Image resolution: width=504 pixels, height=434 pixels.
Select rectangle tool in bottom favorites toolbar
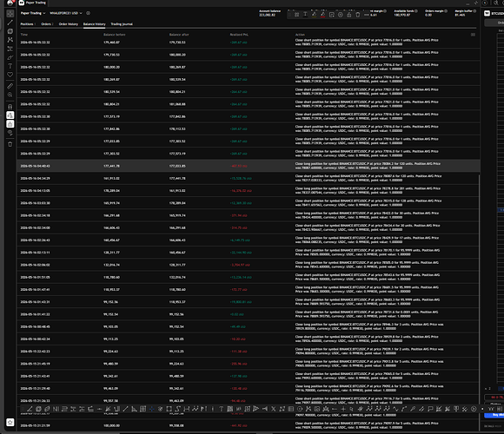[169, 409]
